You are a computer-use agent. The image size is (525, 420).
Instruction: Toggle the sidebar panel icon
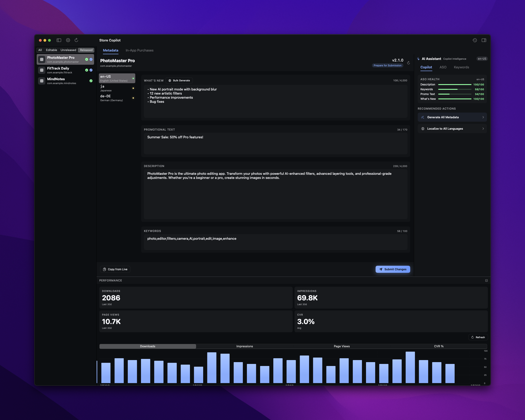(x=59, y=40)
